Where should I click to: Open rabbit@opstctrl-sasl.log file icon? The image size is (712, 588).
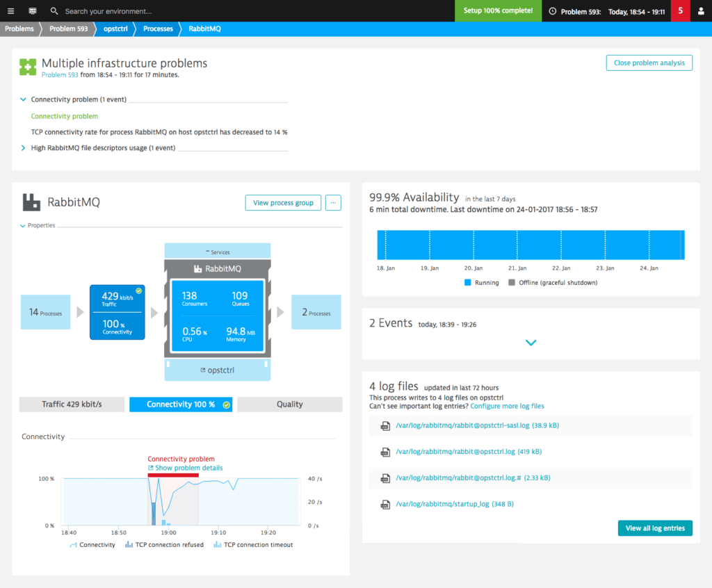click(x=385, y=426)
